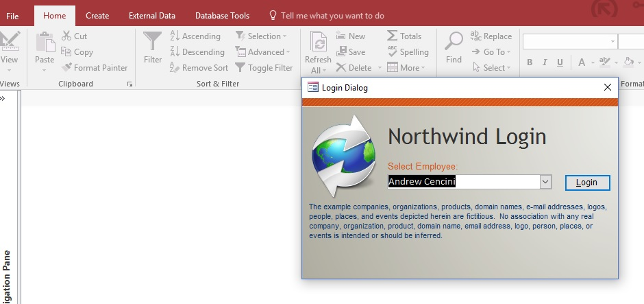Open the External Data tab
This screenshot has height=304, width=644.
[x=152, y=16]
